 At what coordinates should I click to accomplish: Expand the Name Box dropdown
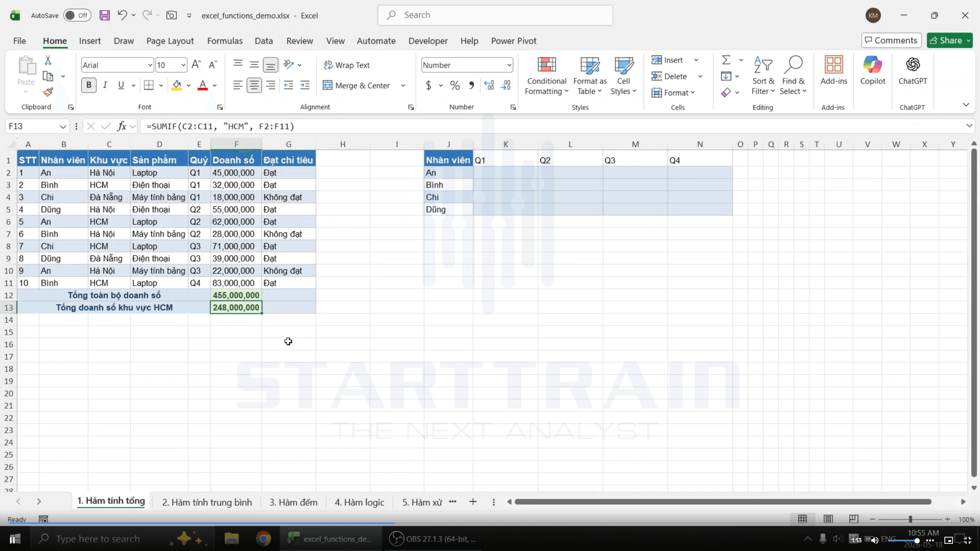coord(63,126)
